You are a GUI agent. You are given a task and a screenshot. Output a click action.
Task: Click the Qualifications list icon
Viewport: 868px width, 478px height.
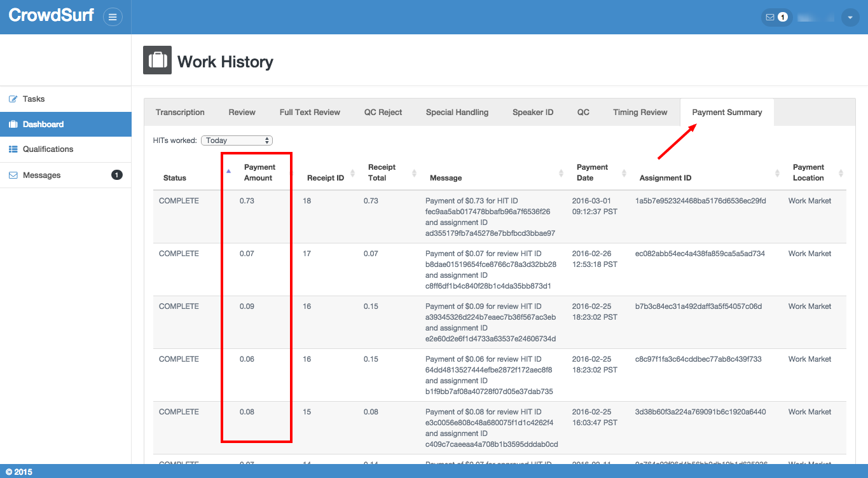coord(13,149)
